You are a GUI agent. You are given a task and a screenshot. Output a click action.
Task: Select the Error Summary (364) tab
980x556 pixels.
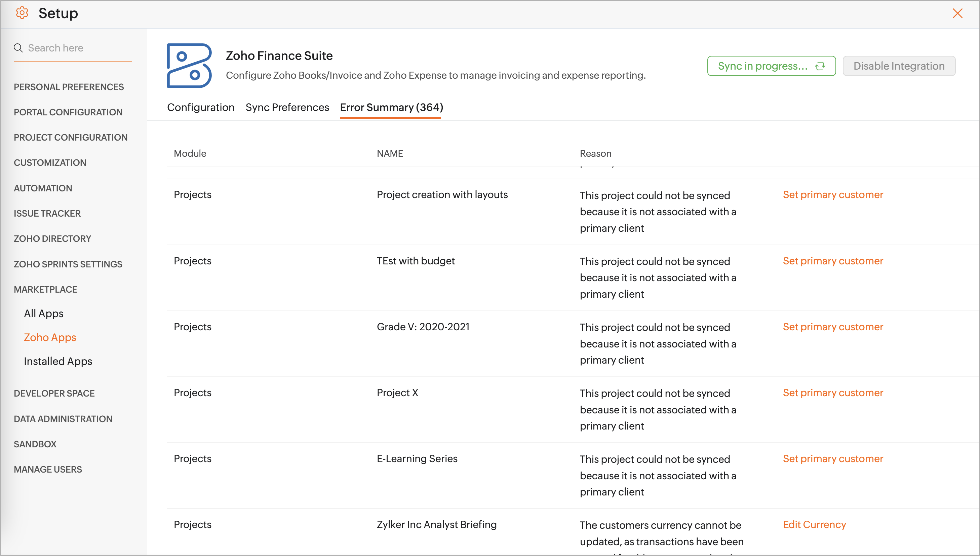pyautogui.click(x=391, y=107)
